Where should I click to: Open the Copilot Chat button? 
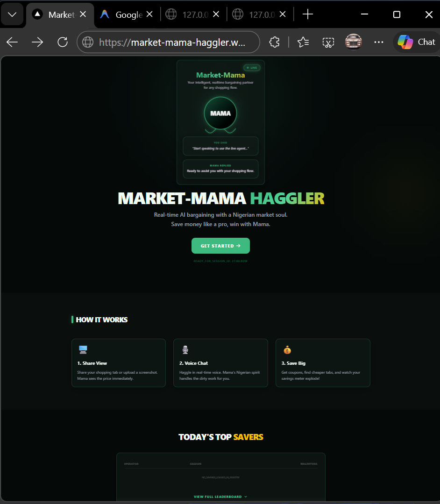click(x=417, y=42)
